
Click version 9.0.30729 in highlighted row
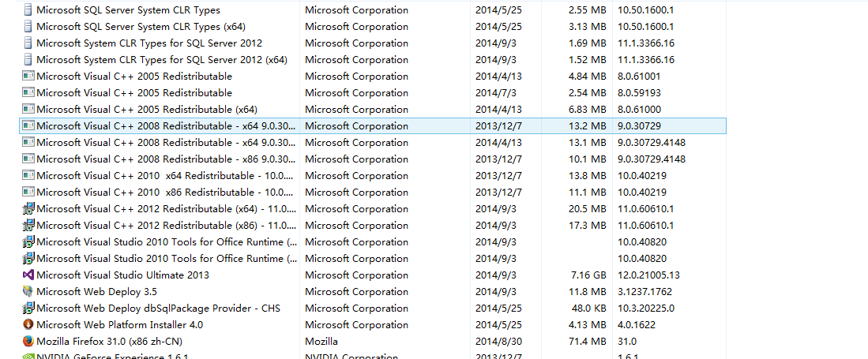(640, 126)
